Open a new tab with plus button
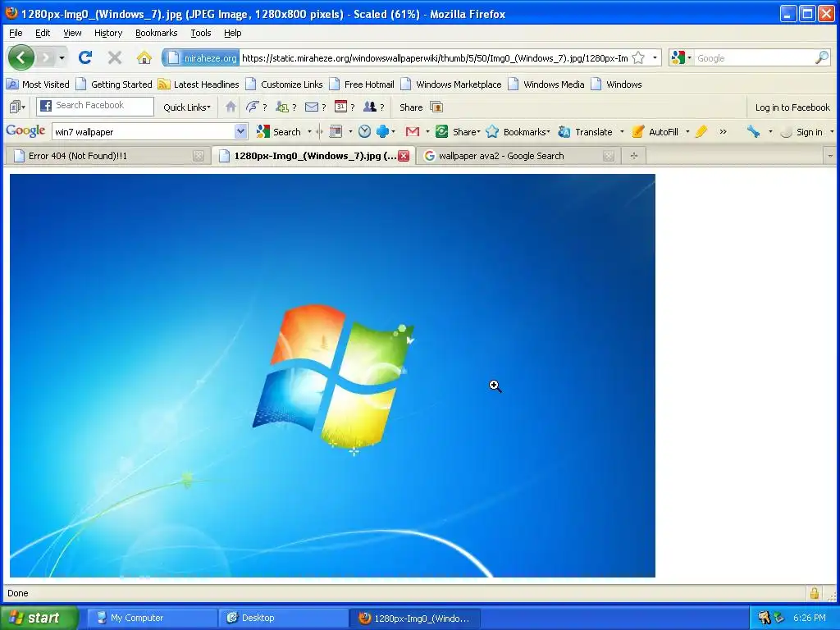Image resolution: width=840 pixels, height=630 pixels. tap(634, 156)
